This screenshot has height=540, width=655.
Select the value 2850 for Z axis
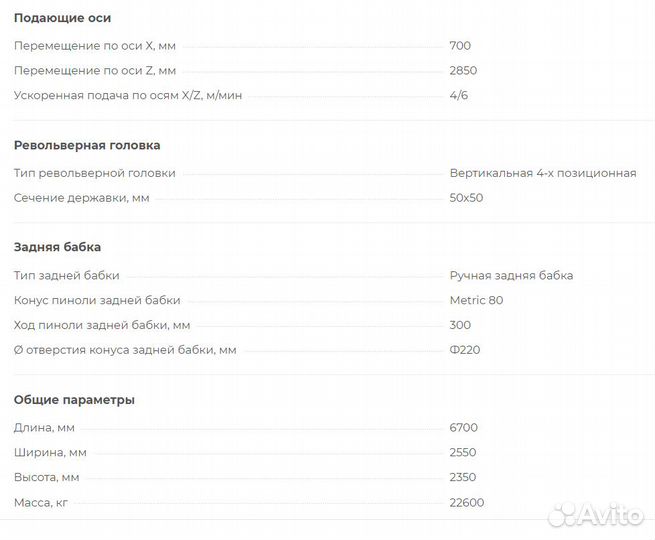(x=463, y=71)
